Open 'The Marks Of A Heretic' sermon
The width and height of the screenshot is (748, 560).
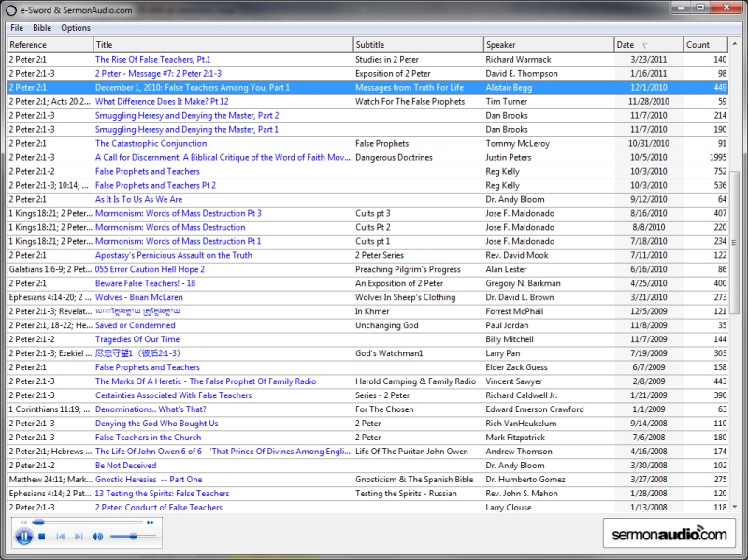pyautogui.click(x=206, y=381)
